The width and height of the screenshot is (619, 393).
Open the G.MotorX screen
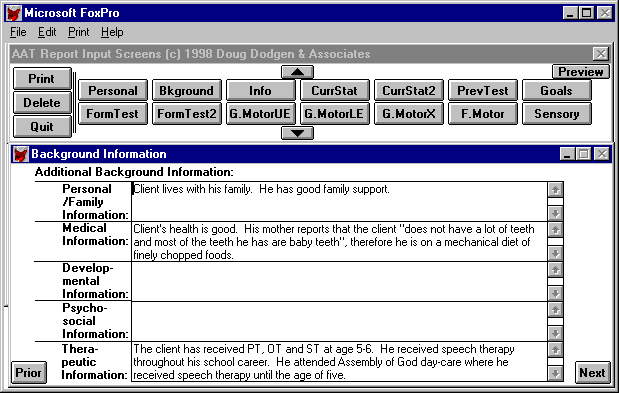tap(409, 114)
